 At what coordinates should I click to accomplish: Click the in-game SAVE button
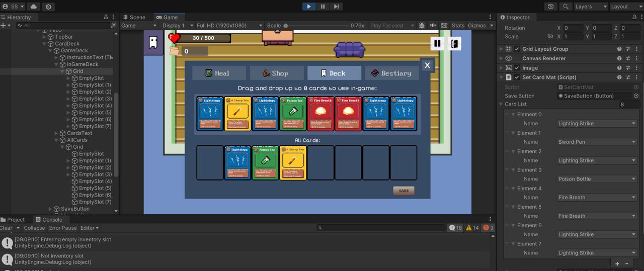pos(404,191)
